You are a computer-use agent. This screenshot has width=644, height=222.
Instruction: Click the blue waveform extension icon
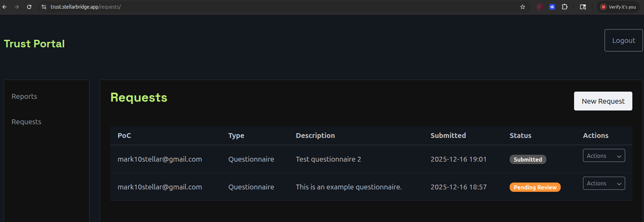[552, 7]
